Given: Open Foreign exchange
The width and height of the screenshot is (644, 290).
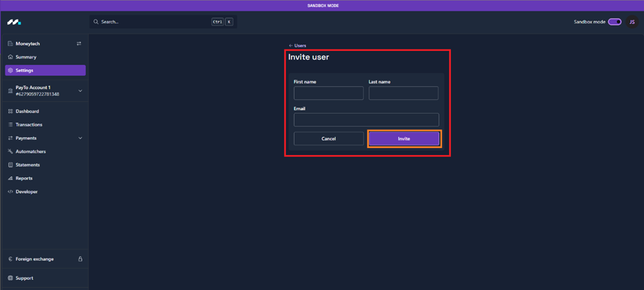Looking at the screenshot, I should 45,259.
